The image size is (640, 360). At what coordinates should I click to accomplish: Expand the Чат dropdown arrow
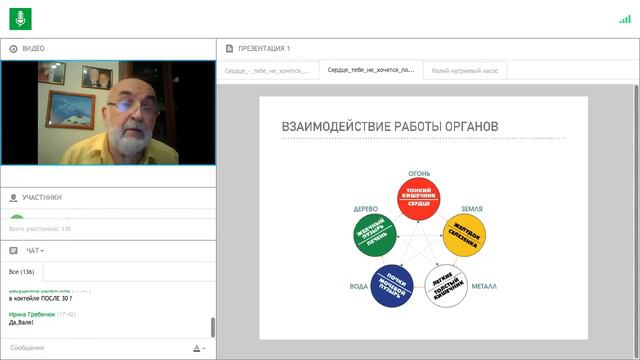tap(42, 251)
